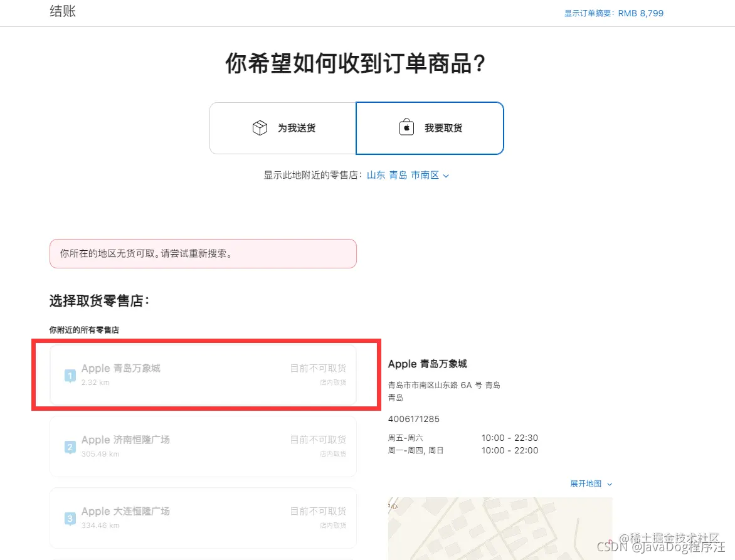Select store Apple 大连恒隆广场 card
This screenshot has height=560, width=735.
(203, 518)
